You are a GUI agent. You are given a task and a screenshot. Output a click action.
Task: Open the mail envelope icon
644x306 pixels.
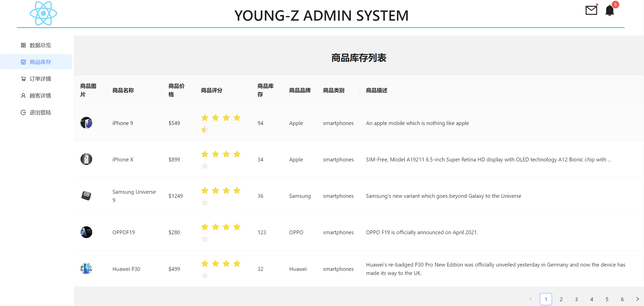point(591,10)
